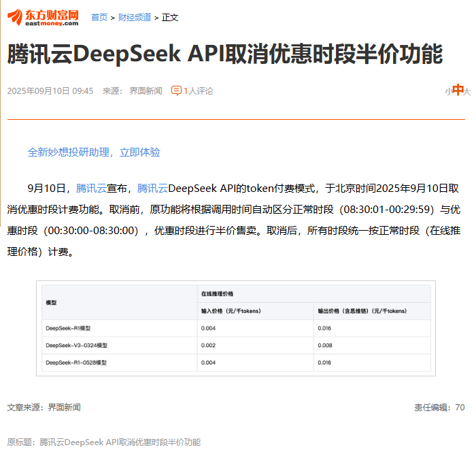Click output price 0.008 for V3-0324
Image resolution: width=476 pixels, height=456 pixels.
tap(325, 346)
